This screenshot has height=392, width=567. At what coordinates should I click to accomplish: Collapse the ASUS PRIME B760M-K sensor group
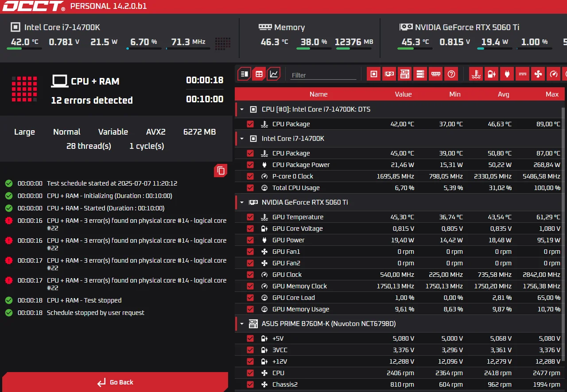point(242,324)
